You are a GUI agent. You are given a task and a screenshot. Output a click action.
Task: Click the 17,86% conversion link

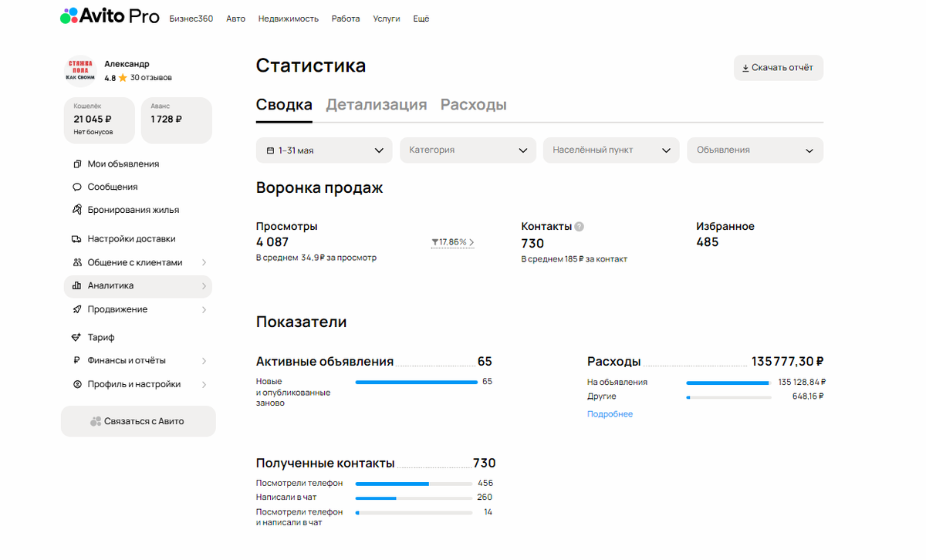[x=453, y=242]
